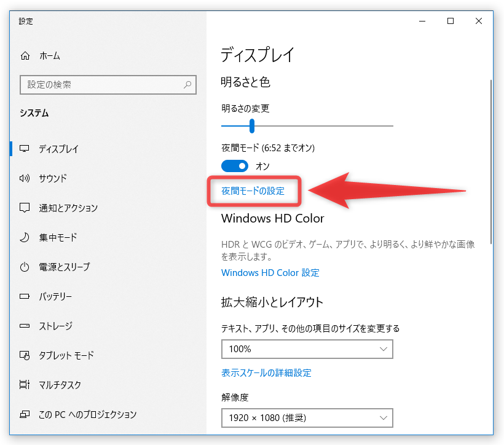Click the ディスプレイ monitor icon
This screenshot has height=445, width=504.
[x=25, y=149]
